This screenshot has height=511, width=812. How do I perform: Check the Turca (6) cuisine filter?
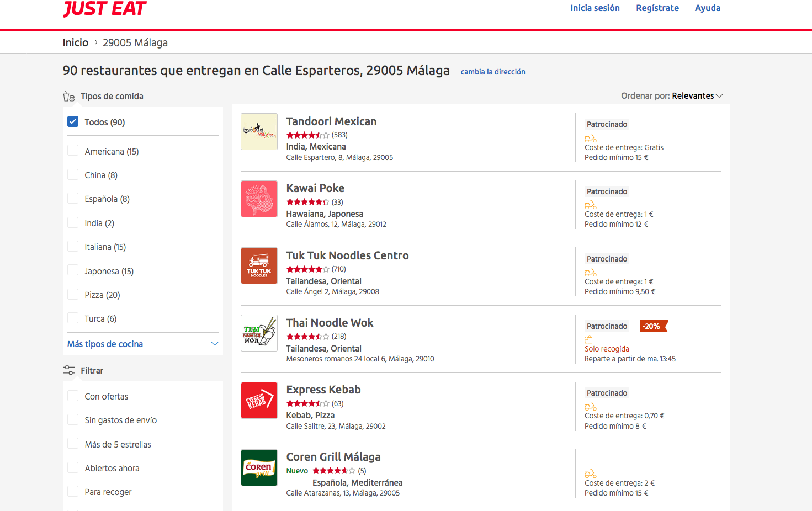click(x=73, y=318)
